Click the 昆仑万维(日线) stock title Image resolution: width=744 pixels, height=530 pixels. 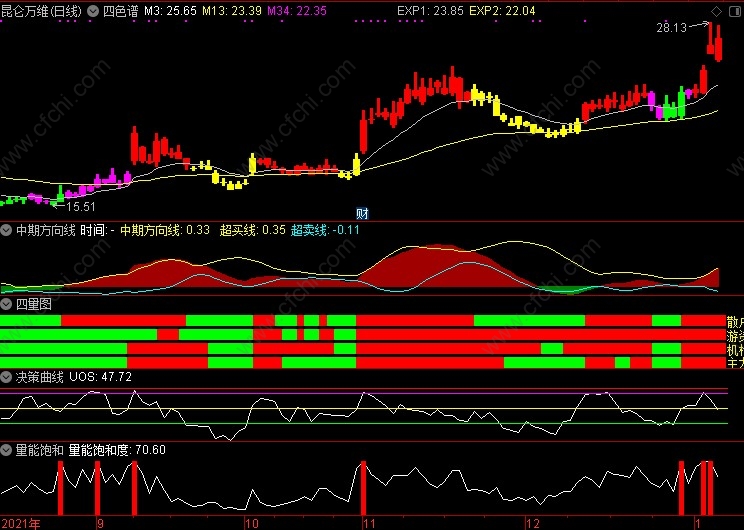coord(42,11)
